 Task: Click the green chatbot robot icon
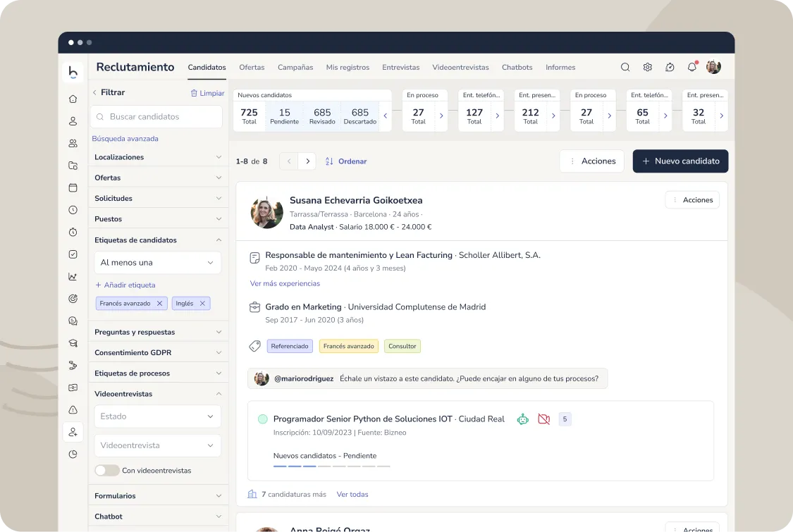coord(522,419)
